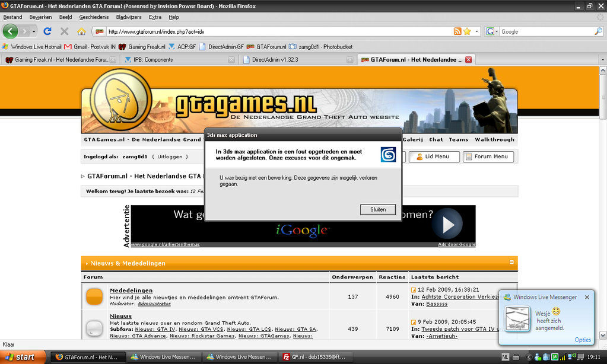607x364 pixels.
Task: Close the Windows Live Messenger popup
Action: (587, 297)
